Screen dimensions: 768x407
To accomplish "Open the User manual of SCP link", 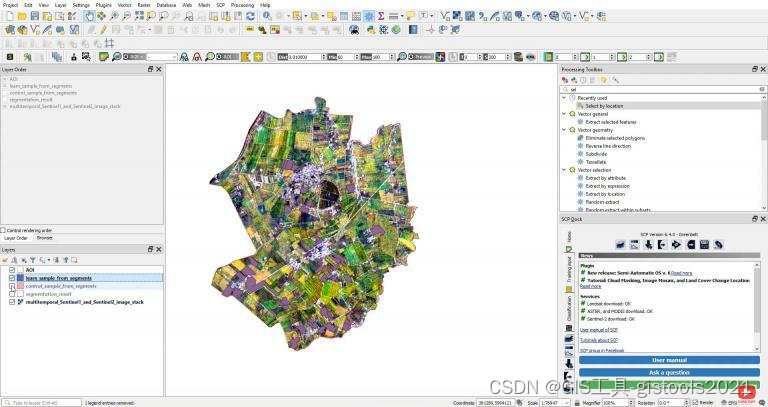I will (599, 330).
